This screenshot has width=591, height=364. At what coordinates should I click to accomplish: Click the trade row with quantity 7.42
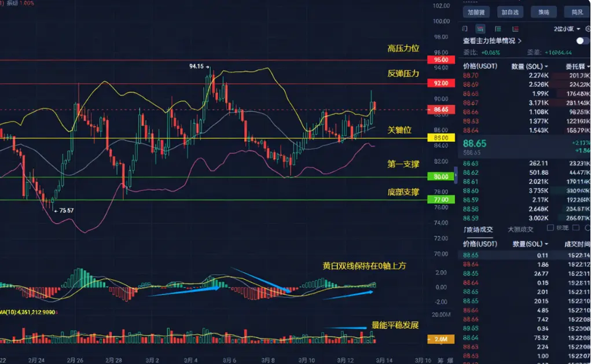(524, 319)
